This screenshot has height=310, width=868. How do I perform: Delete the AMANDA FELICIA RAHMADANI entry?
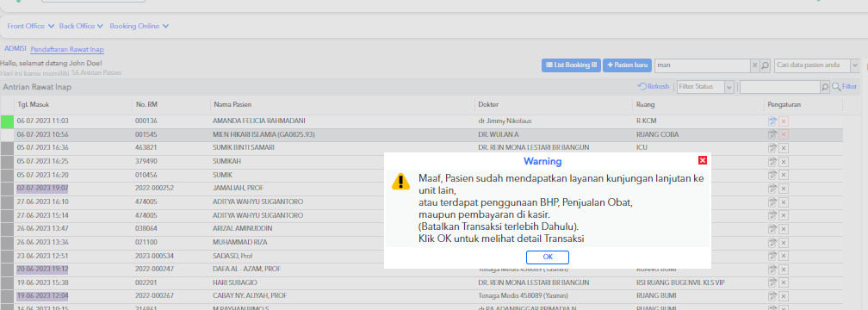tap(784, 121)
